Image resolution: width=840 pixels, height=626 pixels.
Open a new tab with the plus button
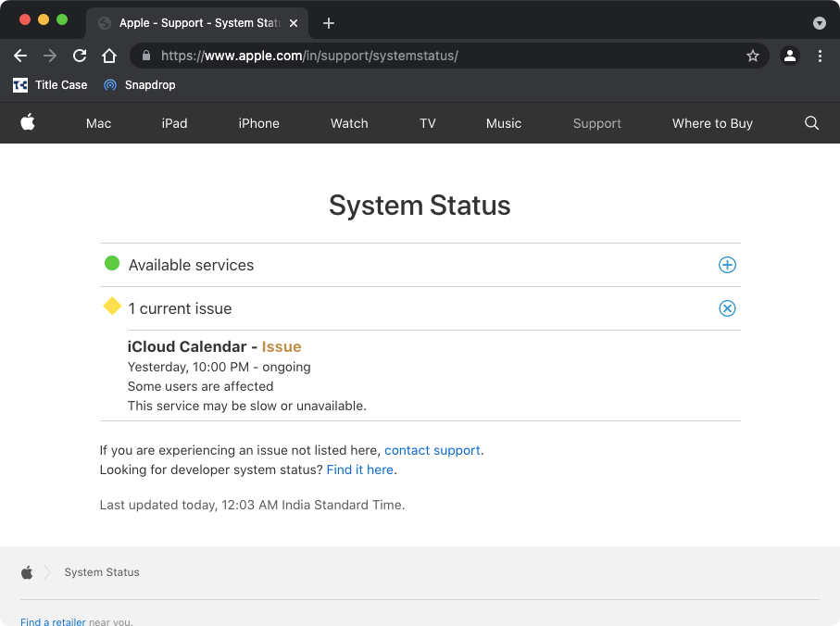pyautogui.click(x=329, y=23)
